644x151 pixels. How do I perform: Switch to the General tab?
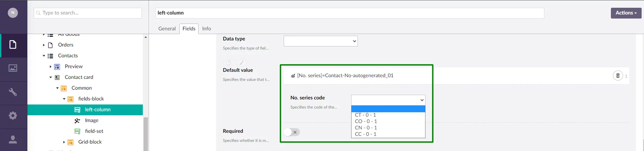[x=167, y=29]
